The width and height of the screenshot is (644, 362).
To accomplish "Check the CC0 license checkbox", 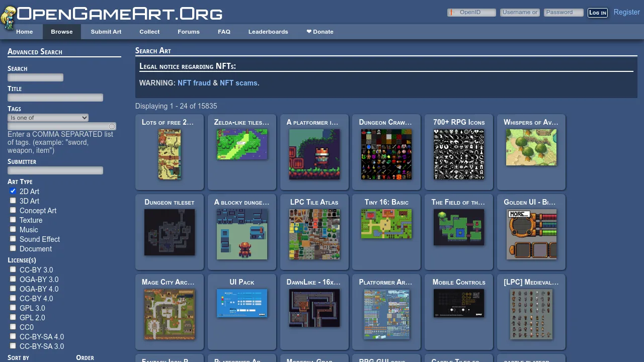I will tap(13, 327).
